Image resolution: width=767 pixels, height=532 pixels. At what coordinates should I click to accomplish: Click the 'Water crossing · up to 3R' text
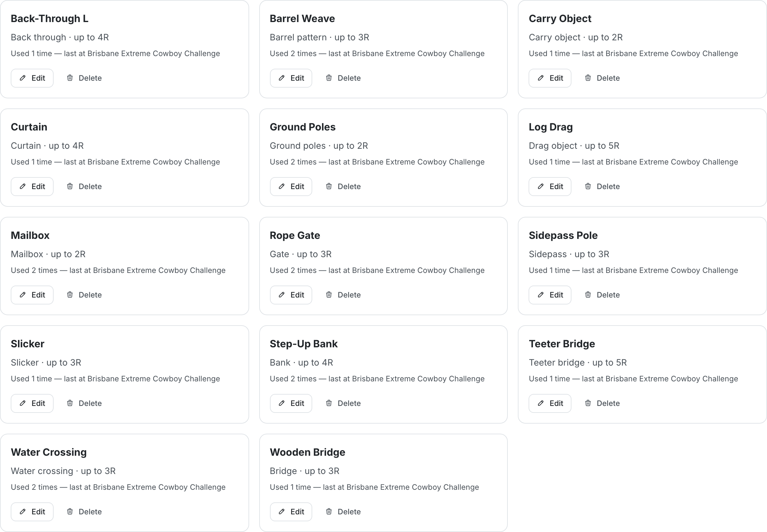(x=63, y=471)
